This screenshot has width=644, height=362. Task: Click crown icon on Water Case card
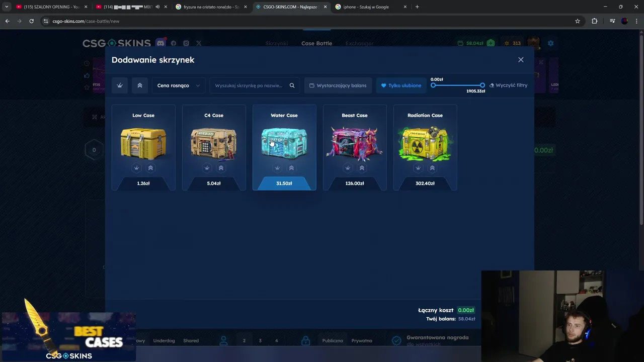pyautogui.click(x=277, y=168)
